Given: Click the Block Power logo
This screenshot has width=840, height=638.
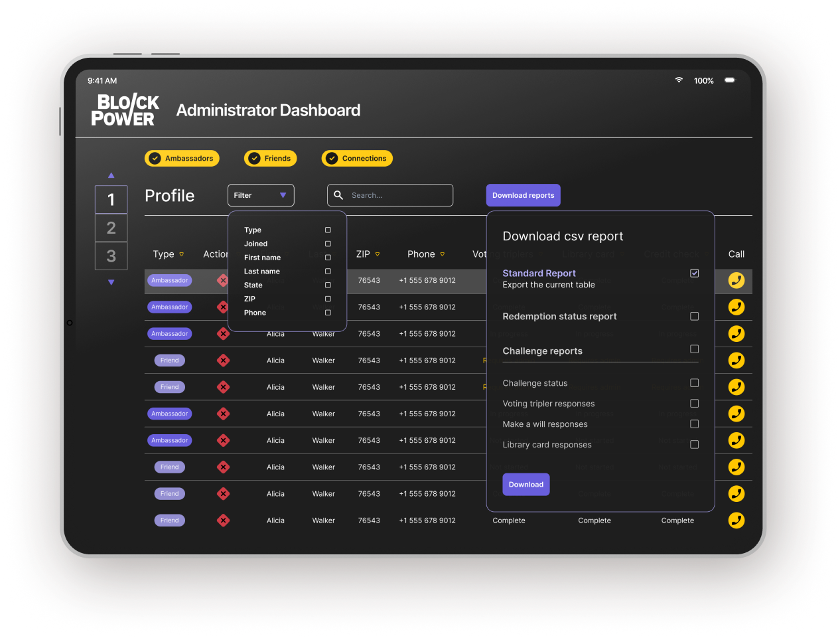Looking at the screenshot, I should click(x=125, y=110).
